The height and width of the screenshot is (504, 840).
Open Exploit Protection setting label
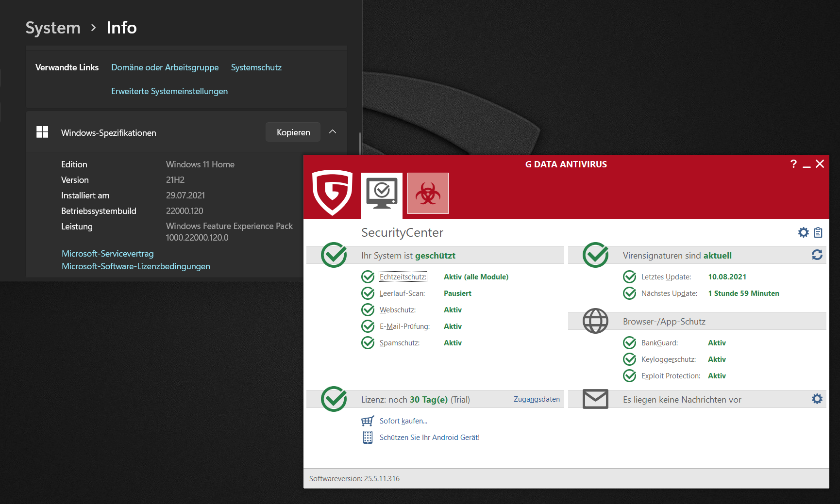pyautogui.click(x=671, y=376)
